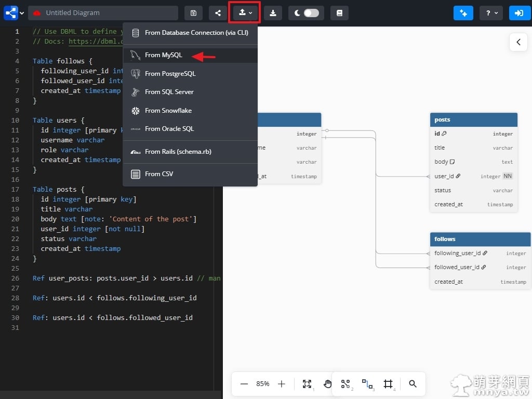Expand the import dropdown button
The width and height of the screenshot is (532, 399).
(245, 13)
